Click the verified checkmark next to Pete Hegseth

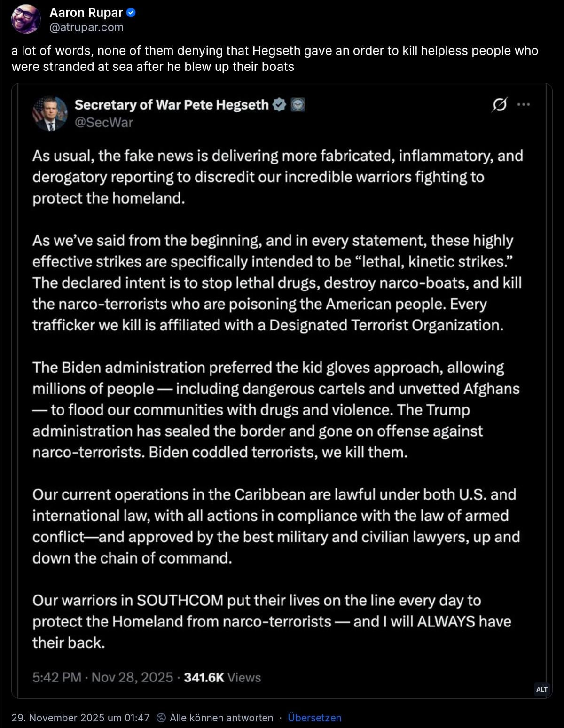279,105
